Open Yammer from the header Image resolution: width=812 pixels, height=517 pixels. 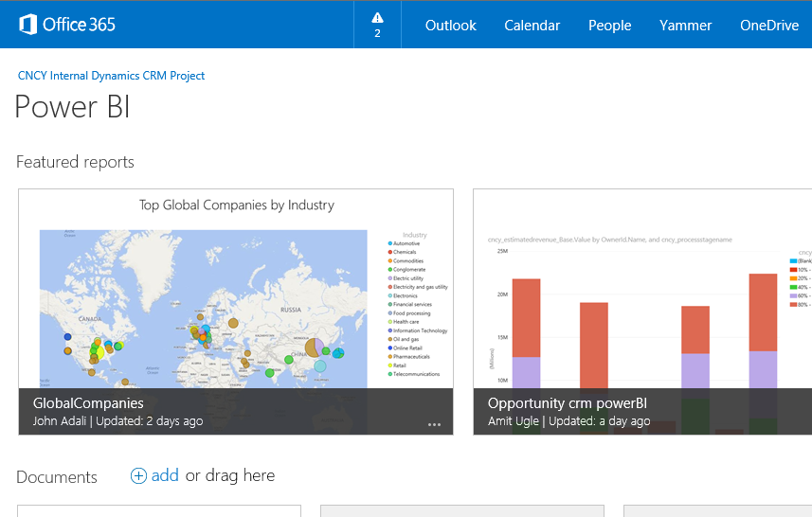685,26
